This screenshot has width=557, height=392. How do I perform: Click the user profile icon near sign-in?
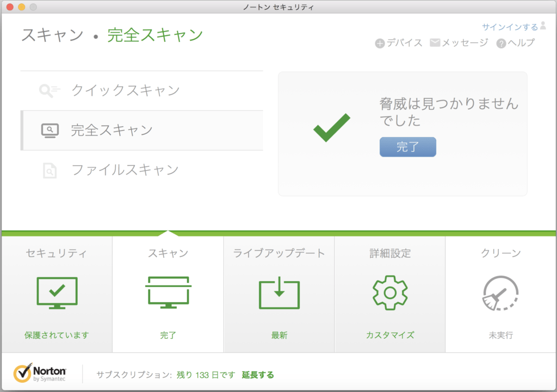542,26
